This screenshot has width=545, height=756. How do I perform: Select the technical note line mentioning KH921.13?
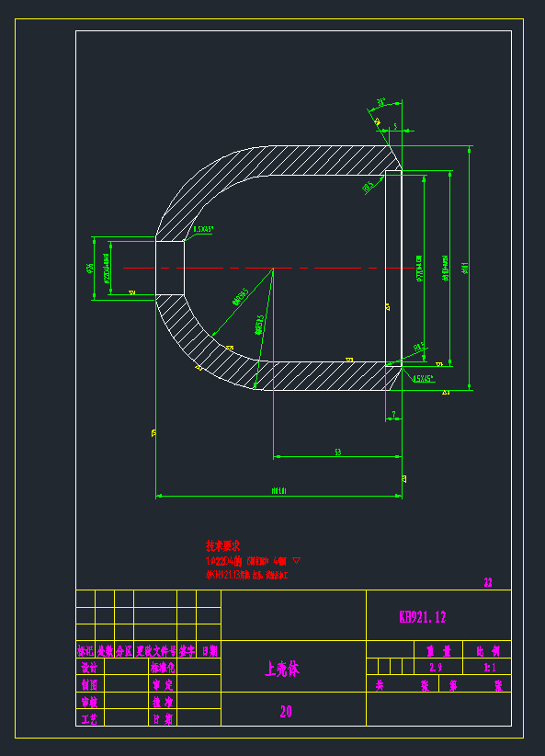click(246, 575)
